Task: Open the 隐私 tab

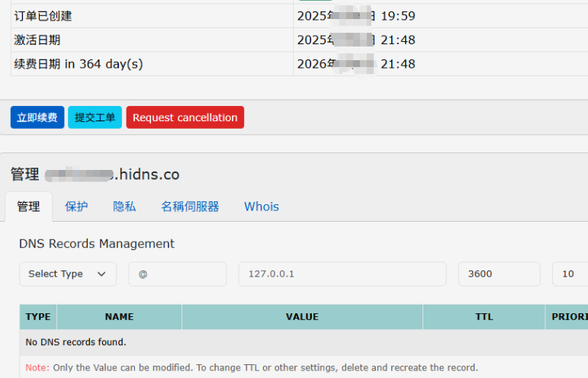Action: [x=124, y=207]
